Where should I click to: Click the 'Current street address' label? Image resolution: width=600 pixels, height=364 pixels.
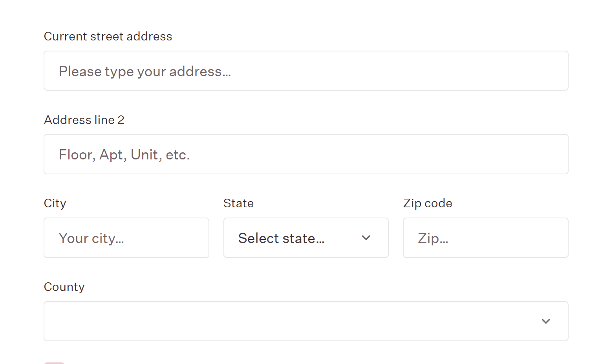tap(108, 37)
